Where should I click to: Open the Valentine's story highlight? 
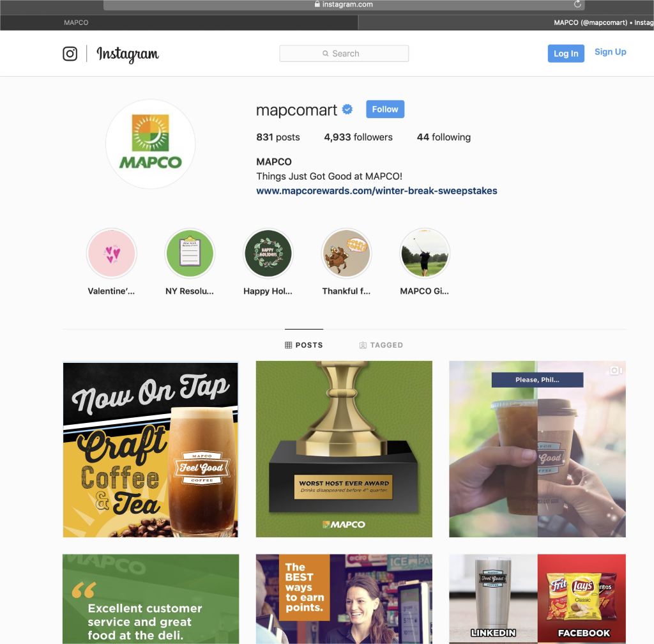pos(111,253)
